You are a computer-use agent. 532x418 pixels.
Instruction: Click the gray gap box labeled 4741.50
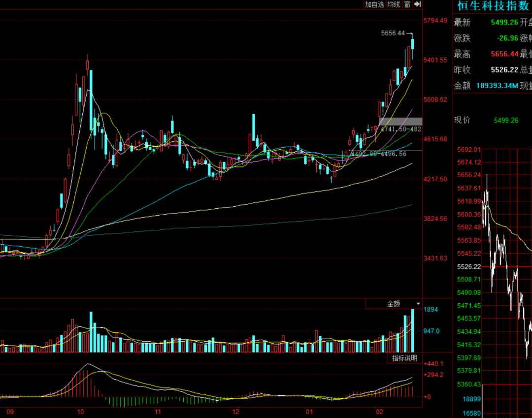(400, 122)
